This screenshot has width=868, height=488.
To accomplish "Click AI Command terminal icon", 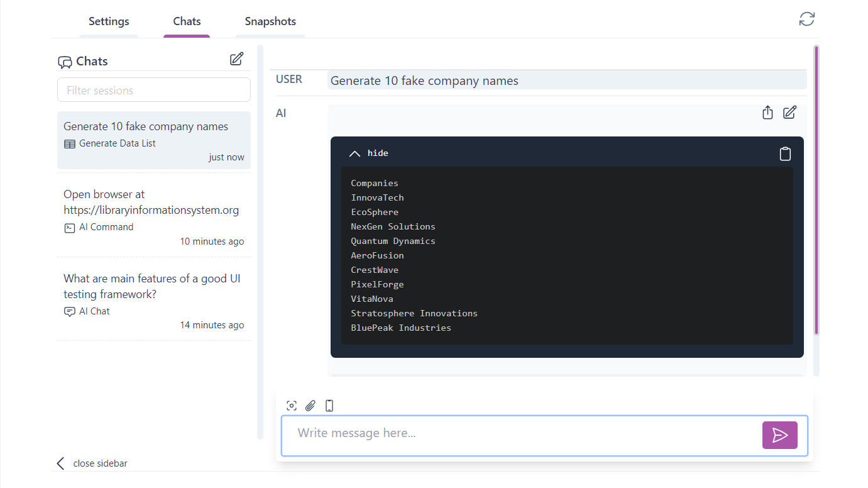I will [70, 228].
